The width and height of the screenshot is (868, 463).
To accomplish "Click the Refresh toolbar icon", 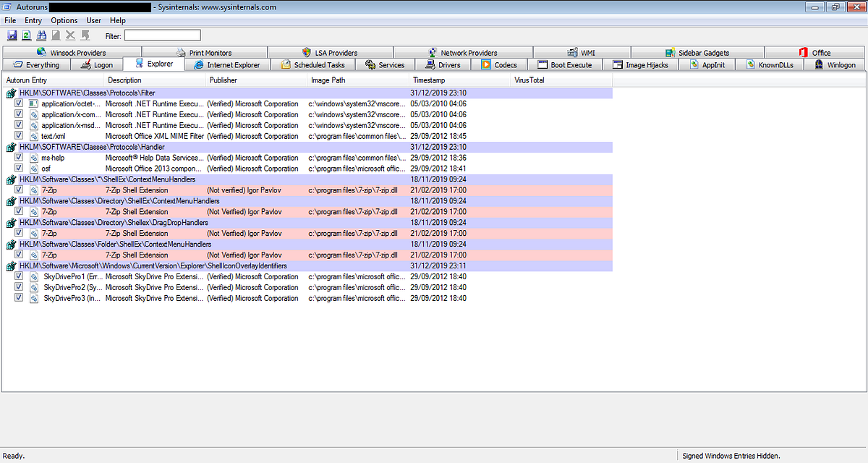I will pos(26,35).
